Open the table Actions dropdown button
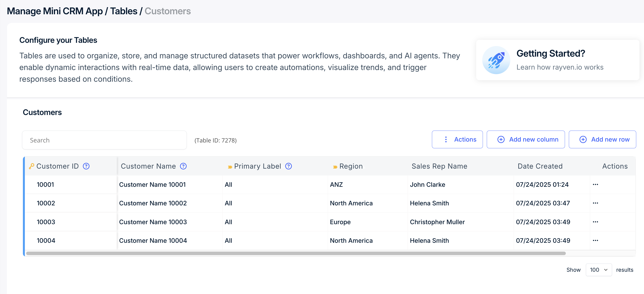The width and height of the screenshot is (644, 294). pyautogui.click(x=457, y=139)
